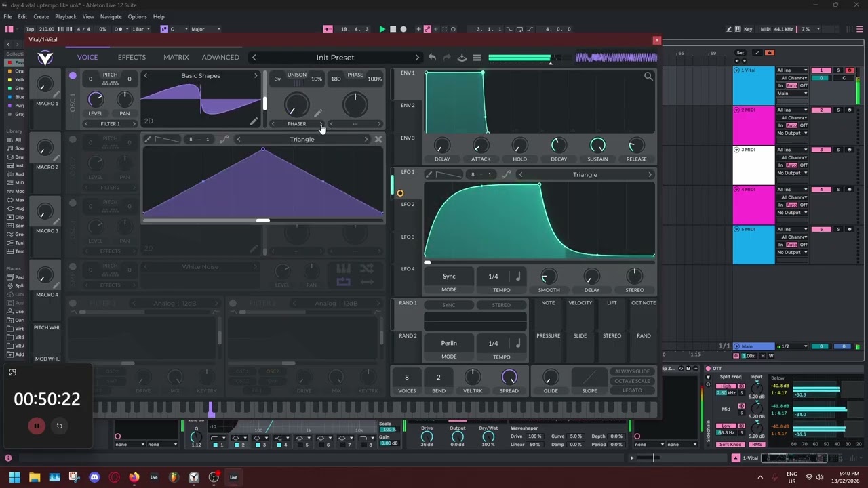The height and width of the screenshot is (488, 868).
Task: Open File Explorer from taskbar
Action: [35, 477]
